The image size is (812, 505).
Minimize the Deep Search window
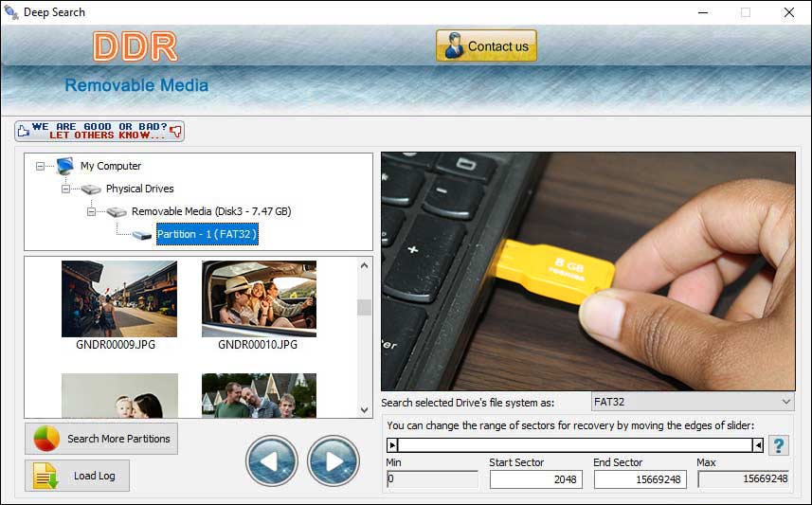tap(703, 12)
